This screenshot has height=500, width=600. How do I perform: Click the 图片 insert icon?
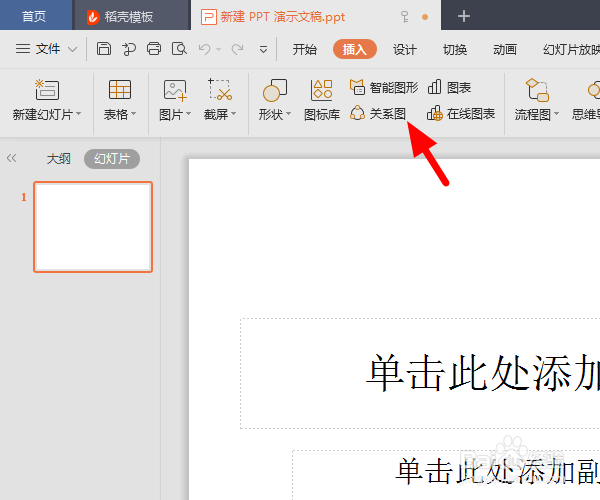[x=175, y=90]
